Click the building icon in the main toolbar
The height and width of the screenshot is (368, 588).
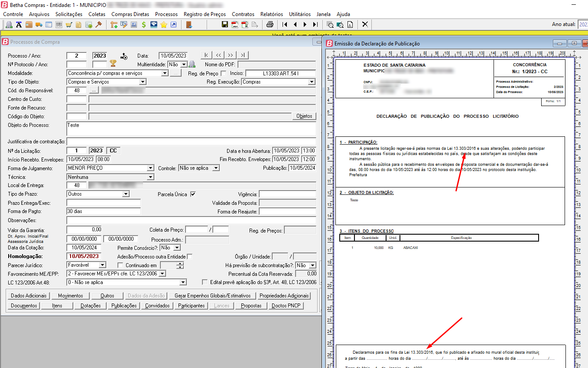coord(9,25)
